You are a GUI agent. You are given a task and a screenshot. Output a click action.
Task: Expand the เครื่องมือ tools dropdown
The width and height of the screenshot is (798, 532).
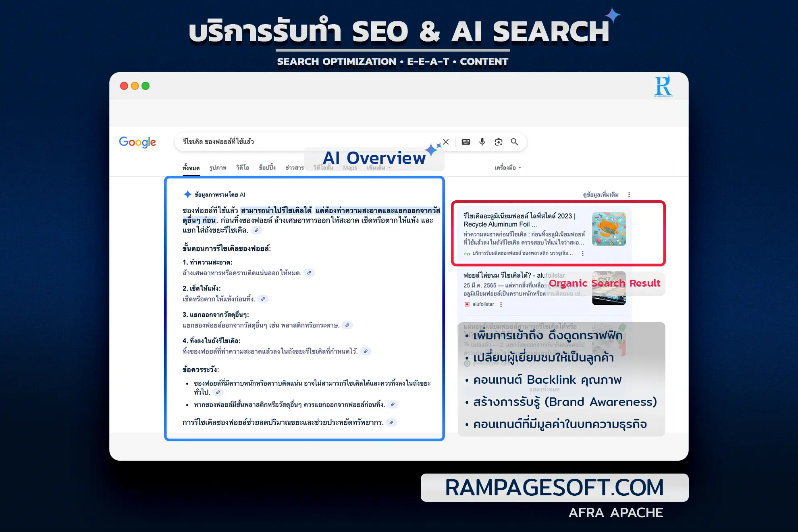(508, 168)
